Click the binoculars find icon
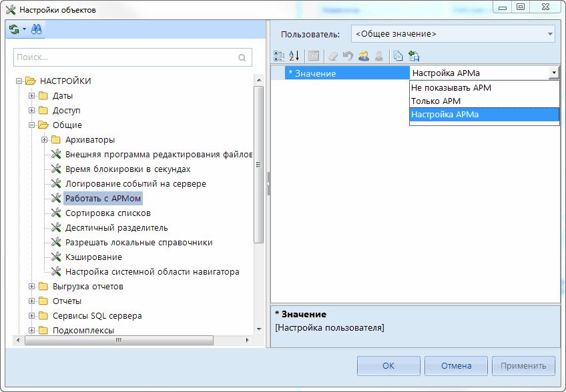The image size is (566, 392). 36,29
